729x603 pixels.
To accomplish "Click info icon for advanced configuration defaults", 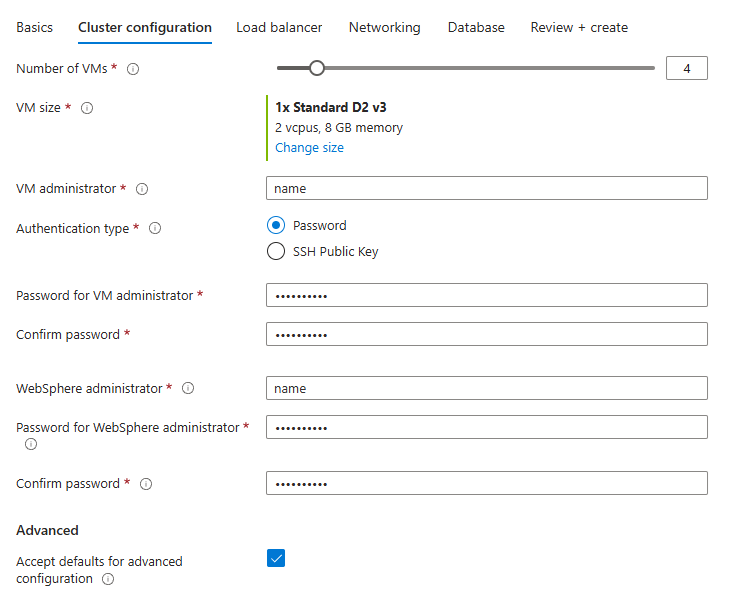I will click(108, 579).
